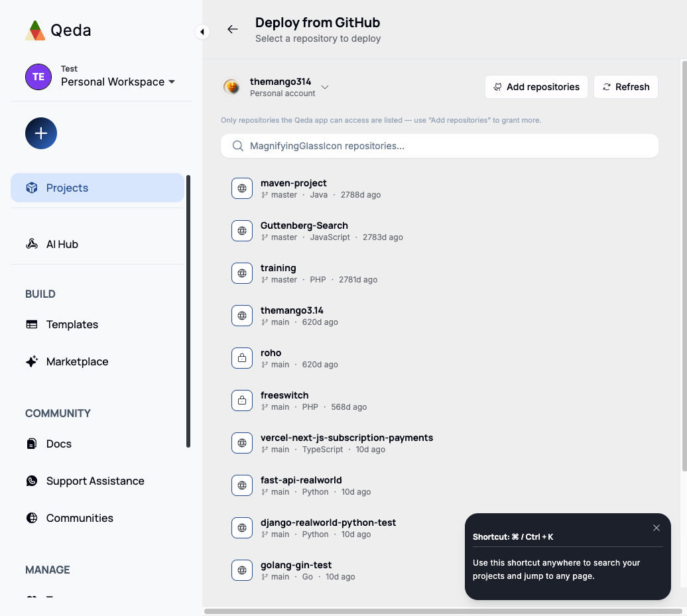The width and height of the screenshot is (687, 616).
Task: Choose the themango3.14 repository
Action: pos(440,316)
